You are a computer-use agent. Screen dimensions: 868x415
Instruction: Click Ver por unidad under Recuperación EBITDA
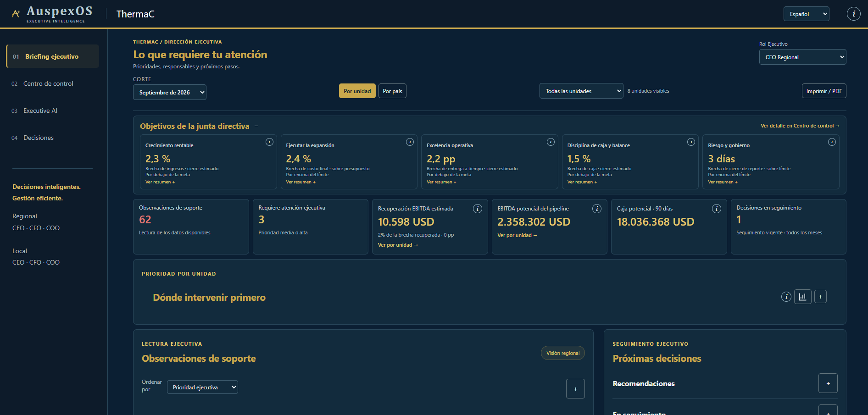click(x=398, y=245)
